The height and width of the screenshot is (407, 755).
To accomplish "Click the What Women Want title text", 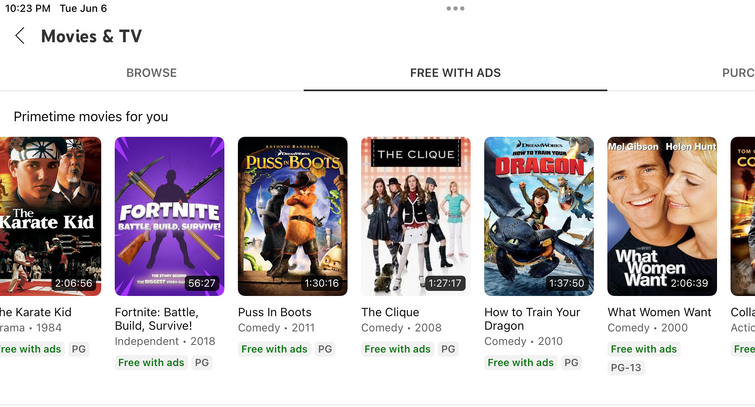I will pos(659,312).
